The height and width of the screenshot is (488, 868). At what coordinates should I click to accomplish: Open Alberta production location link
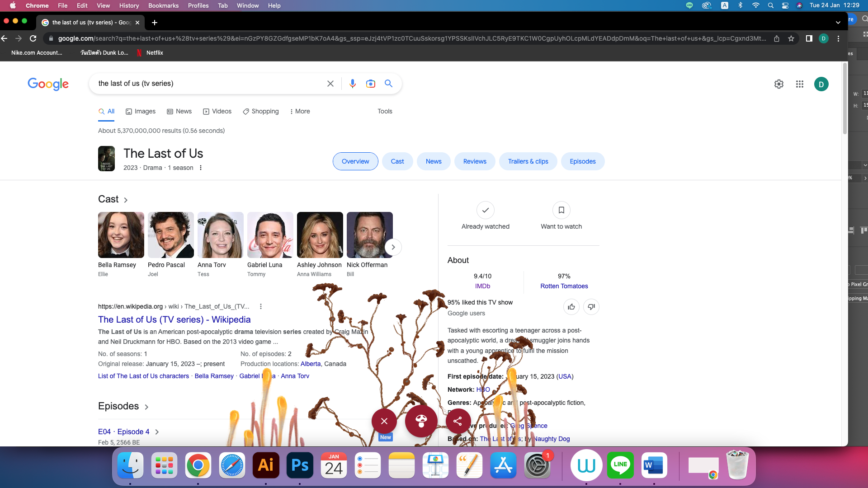coord(311,364)
